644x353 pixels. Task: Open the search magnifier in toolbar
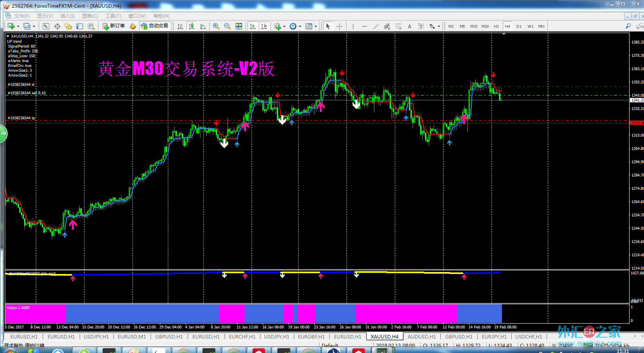[628, 26]
